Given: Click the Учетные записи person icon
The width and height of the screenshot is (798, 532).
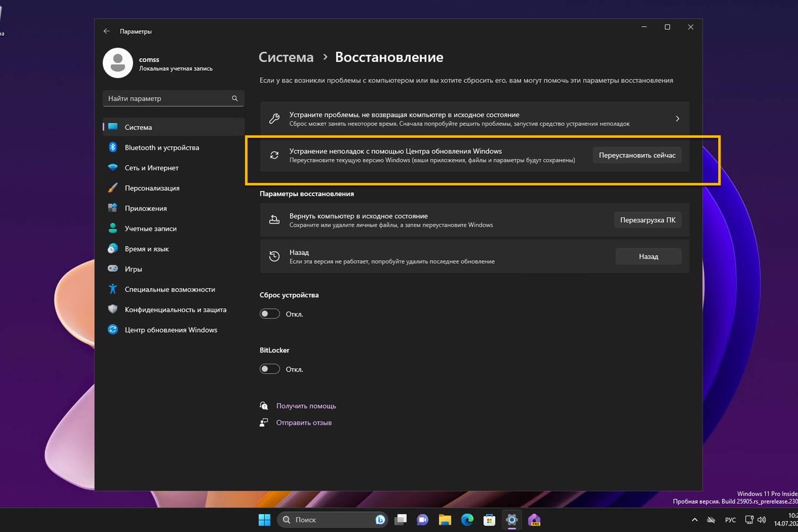Looking at the screenshot, I should pos(113,228).
